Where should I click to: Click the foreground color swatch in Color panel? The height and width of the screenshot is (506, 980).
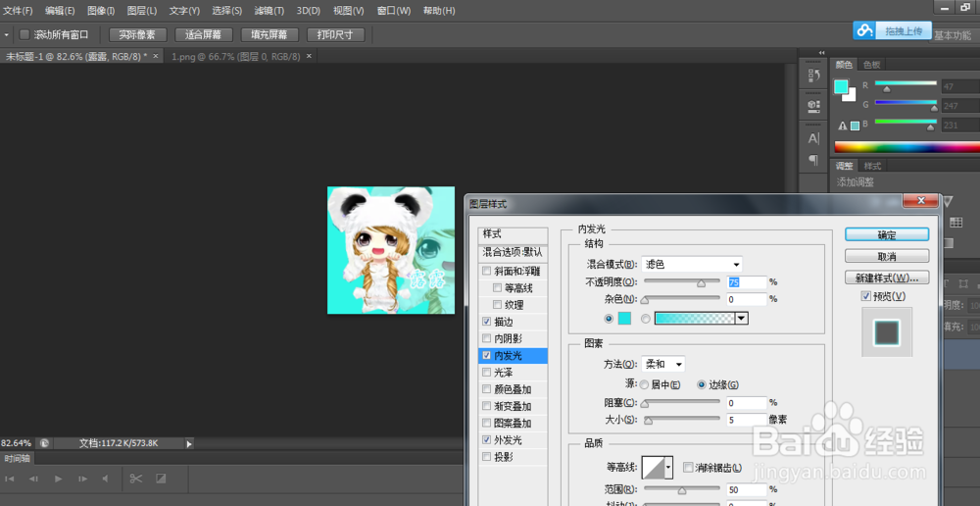click(841, 85)
